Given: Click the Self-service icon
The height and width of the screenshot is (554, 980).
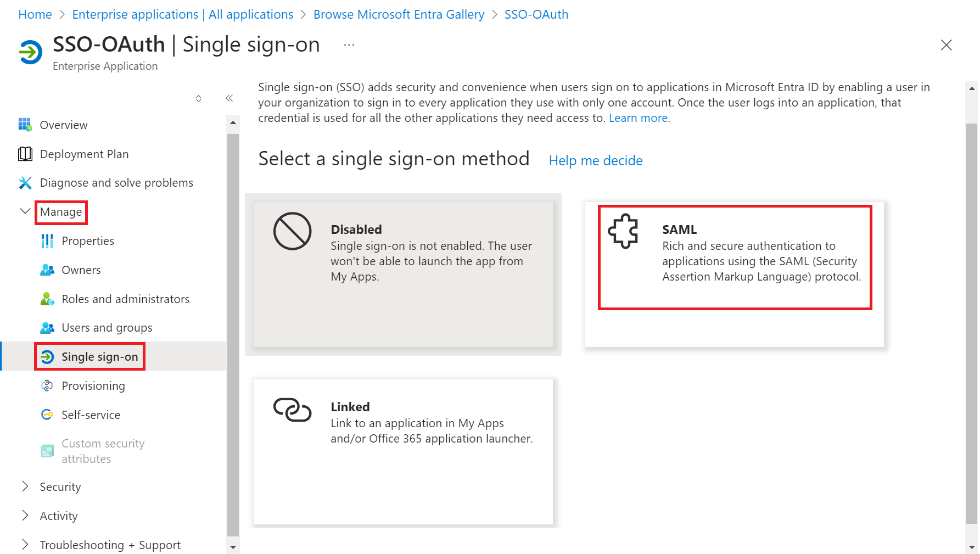Looking at the screenshot, I should (47, 415).
